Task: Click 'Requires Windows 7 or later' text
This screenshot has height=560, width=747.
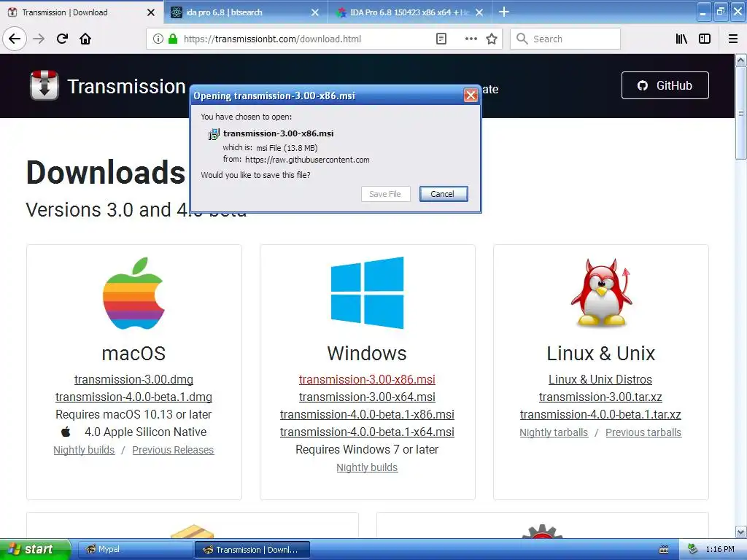Action: [368, 449]
